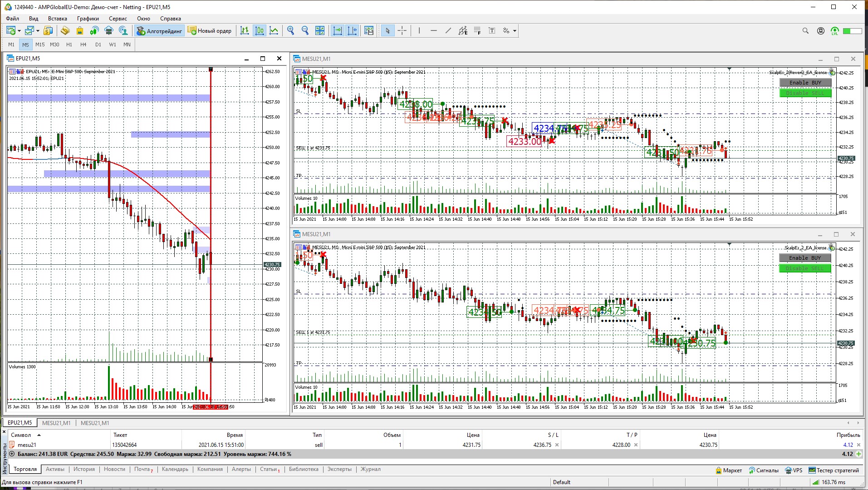Switch chart to line chart display
868x490 pixels.
coord(274,30)
